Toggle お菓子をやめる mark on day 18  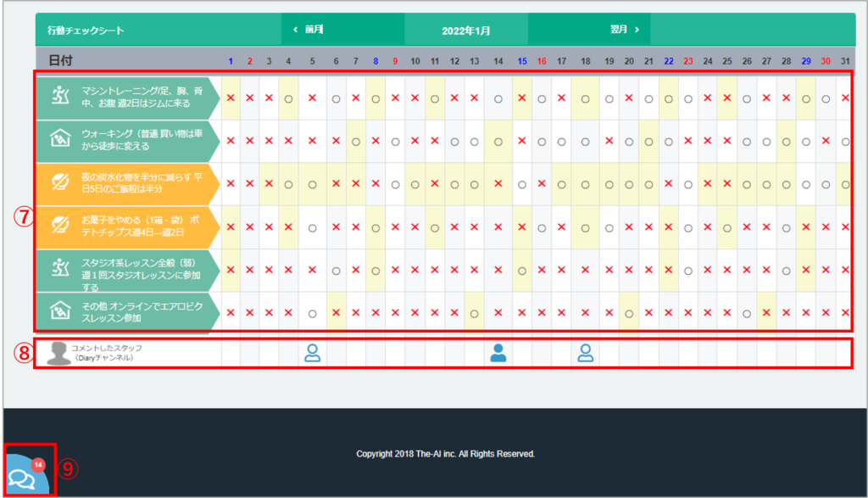(585, 227)
